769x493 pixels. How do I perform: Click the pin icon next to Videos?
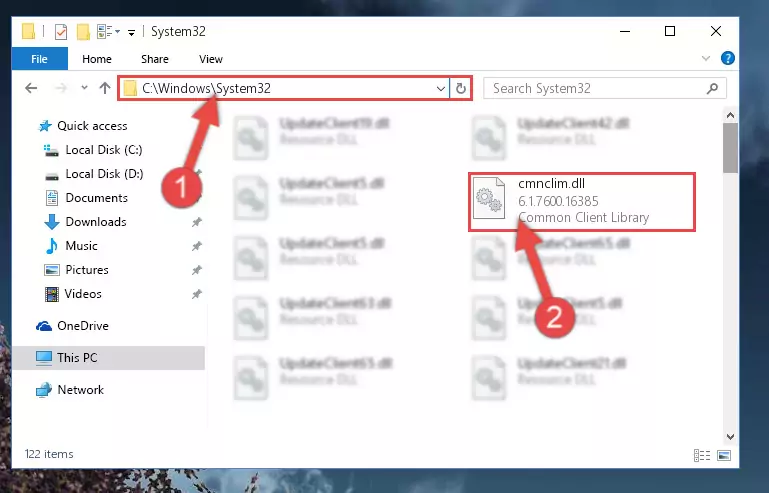coord(197,294)
